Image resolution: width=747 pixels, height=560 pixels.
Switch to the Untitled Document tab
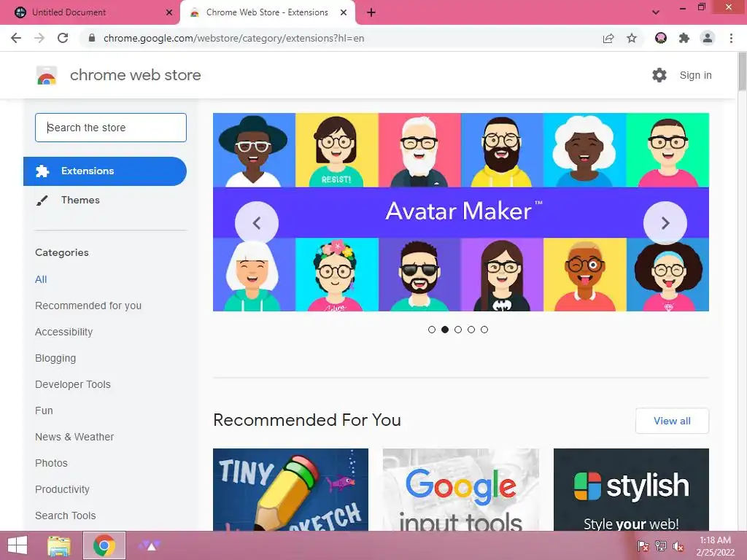pyautogui.click(x=90, y=12)
